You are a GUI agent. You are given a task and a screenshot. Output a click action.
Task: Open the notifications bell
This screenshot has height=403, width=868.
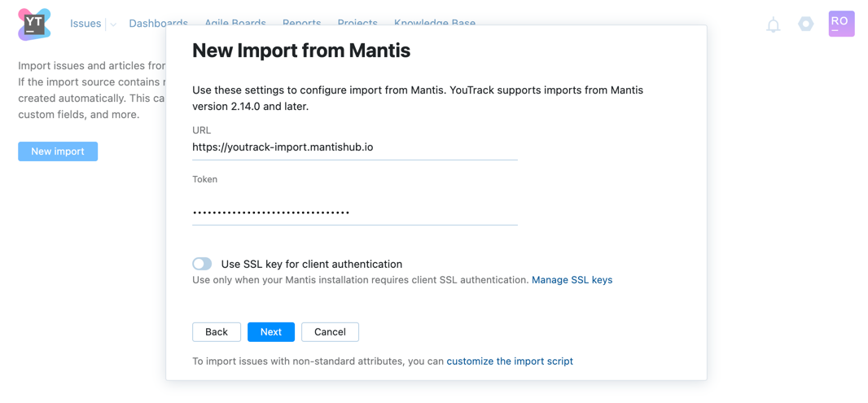[x=774, y=24]
